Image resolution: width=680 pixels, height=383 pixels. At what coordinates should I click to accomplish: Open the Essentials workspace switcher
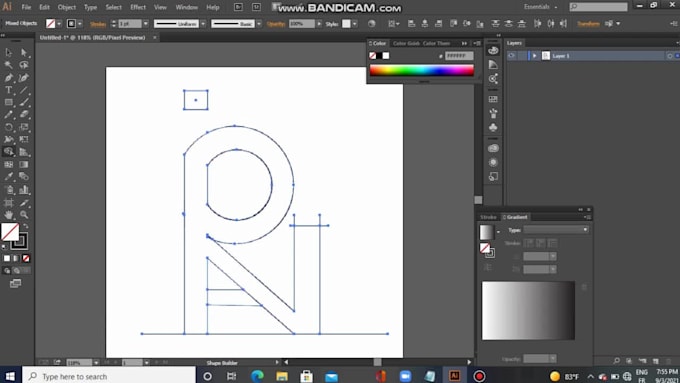click(540, 7)
